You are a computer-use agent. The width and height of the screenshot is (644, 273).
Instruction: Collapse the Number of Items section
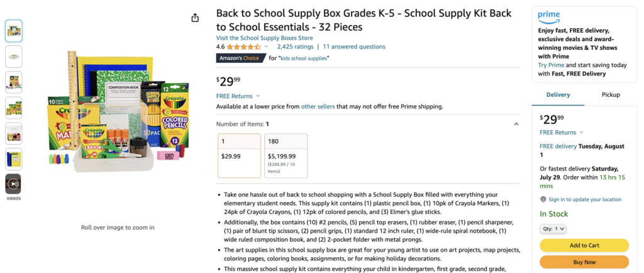coord(516,124)
